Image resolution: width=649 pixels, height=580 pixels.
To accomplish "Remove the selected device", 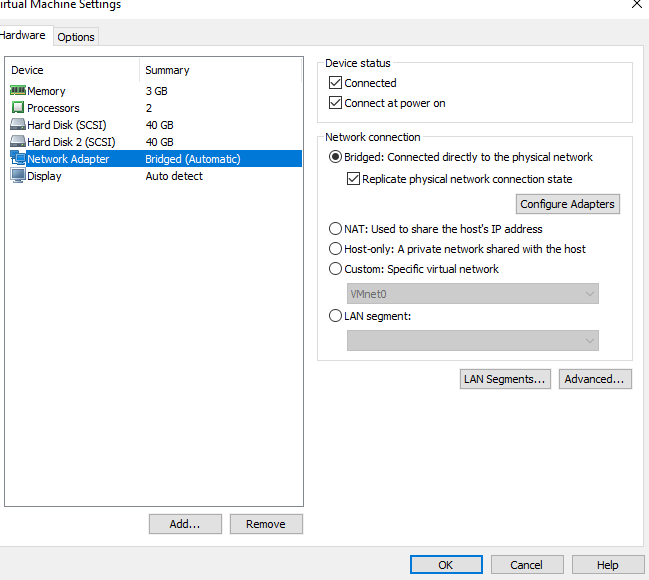I will [266, 524].
